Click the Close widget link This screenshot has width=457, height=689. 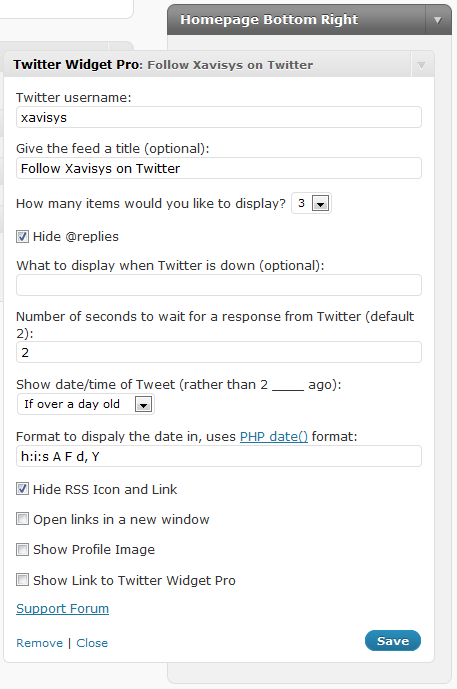point(92,643)
